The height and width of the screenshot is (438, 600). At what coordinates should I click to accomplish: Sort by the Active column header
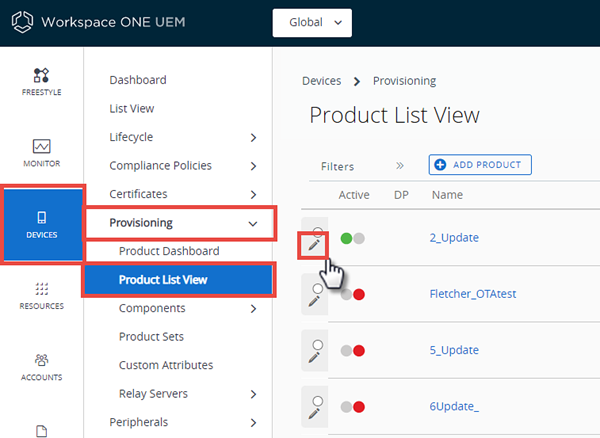354,195
